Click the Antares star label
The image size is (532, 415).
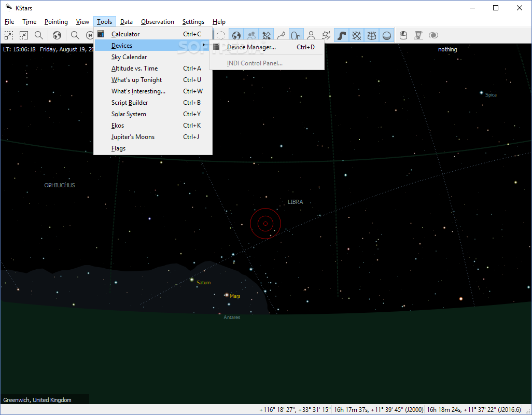tap(232, 317)
